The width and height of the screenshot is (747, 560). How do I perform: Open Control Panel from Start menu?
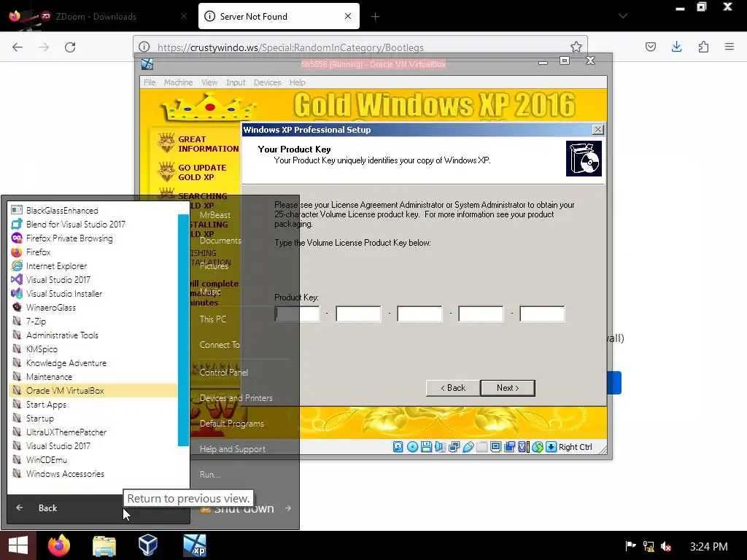(x=223, y=373)
